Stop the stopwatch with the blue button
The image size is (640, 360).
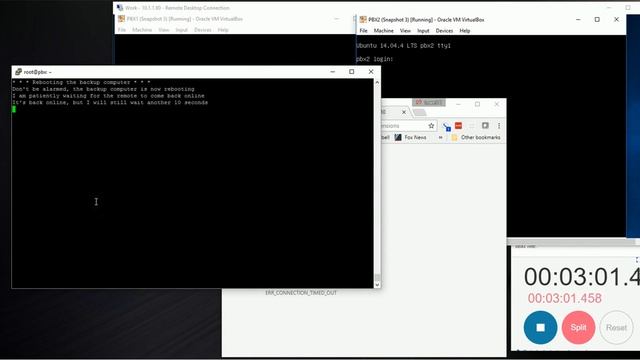coord(540,327)
